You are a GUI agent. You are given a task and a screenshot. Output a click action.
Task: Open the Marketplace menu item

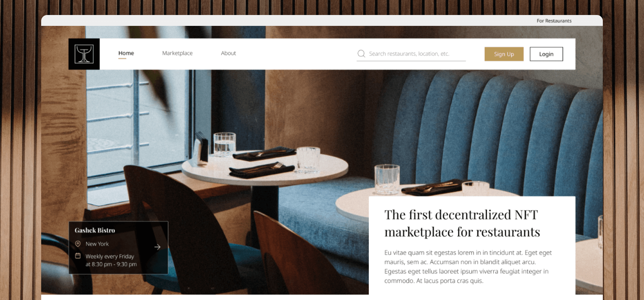coord(177,53)
